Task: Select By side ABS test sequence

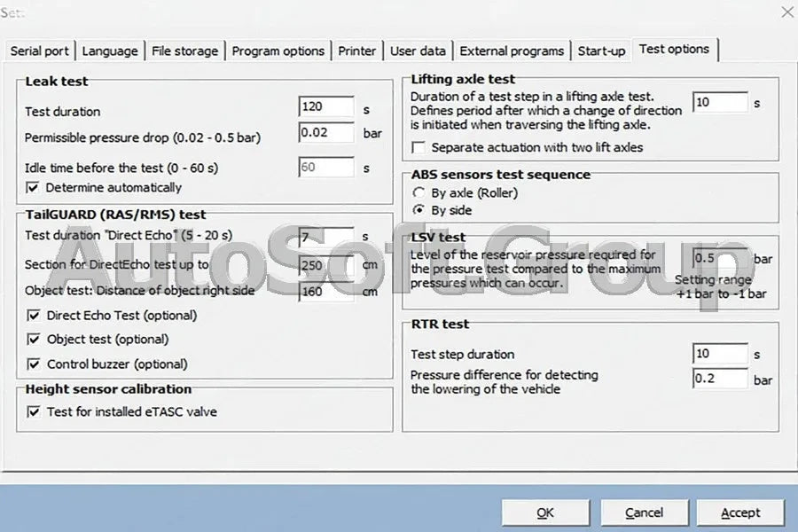Action: (419, 210)
